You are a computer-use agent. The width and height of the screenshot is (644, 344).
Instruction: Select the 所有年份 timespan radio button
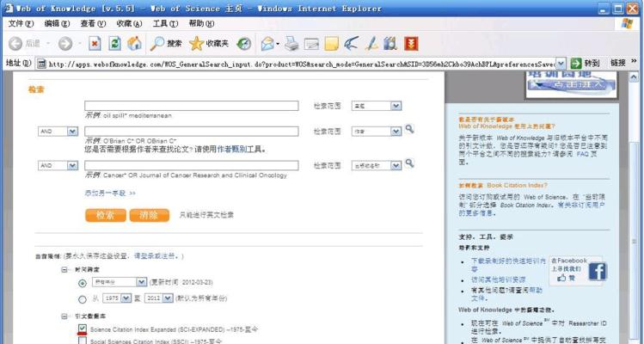(83, 283)
